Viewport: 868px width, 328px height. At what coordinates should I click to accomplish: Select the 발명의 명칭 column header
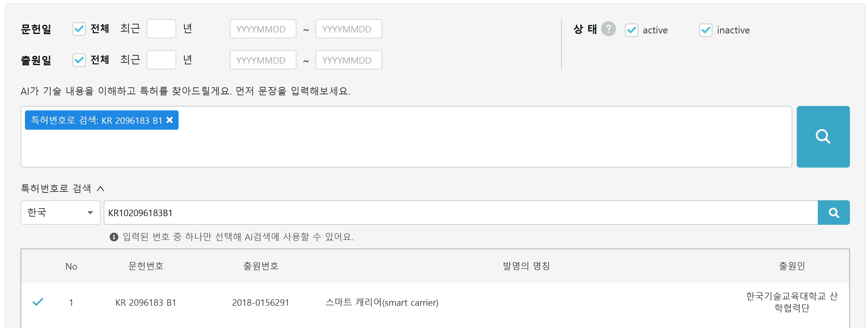coord(526,266)
